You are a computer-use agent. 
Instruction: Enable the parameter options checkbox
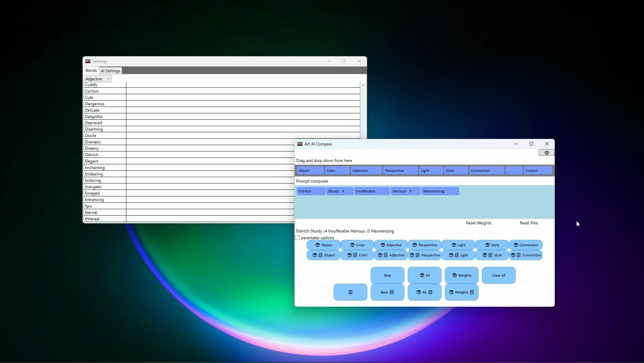pos(297,238)
